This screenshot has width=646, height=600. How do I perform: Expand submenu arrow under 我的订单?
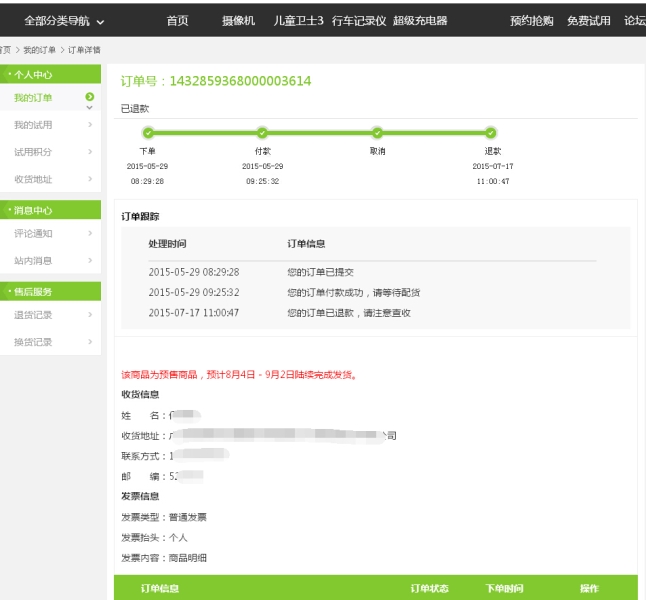point(90,108)
